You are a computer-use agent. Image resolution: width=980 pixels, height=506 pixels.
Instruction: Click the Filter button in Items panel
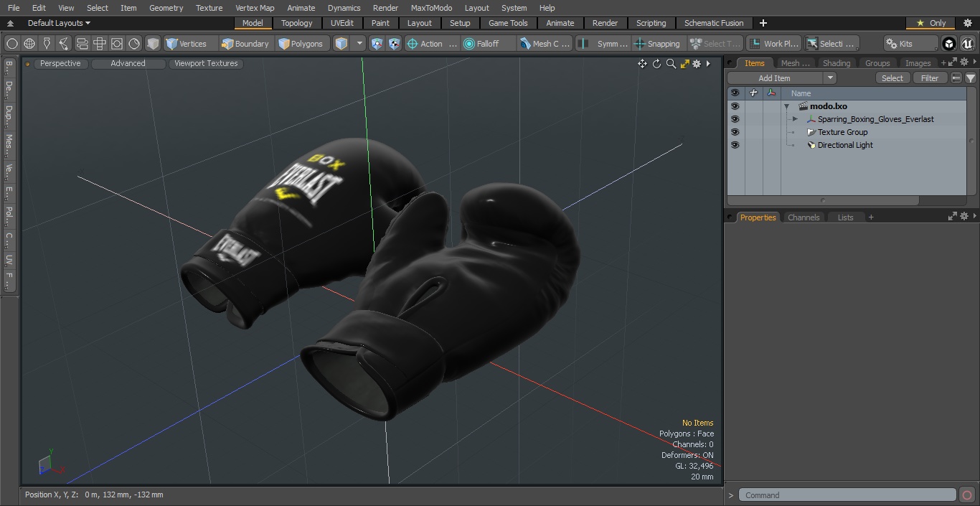coord(930,78)
